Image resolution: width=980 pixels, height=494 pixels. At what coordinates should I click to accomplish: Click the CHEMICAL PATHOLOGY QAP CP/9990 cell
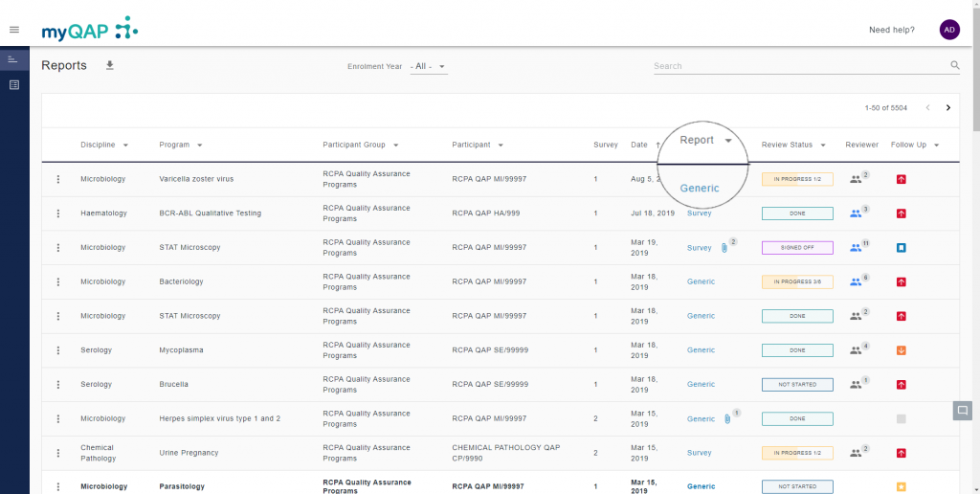[x=506, y=453]
